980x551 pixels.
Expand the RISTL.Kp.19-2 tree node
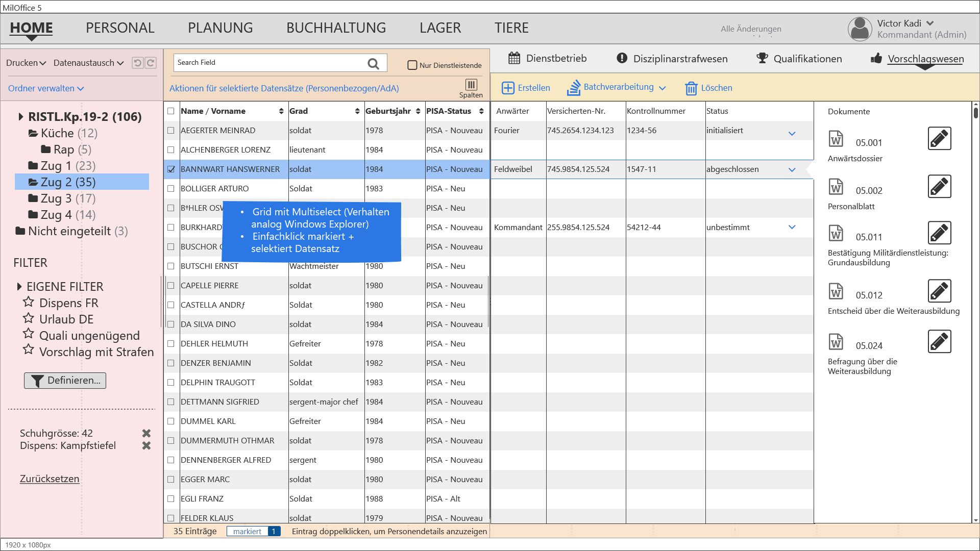click(20, 117)
